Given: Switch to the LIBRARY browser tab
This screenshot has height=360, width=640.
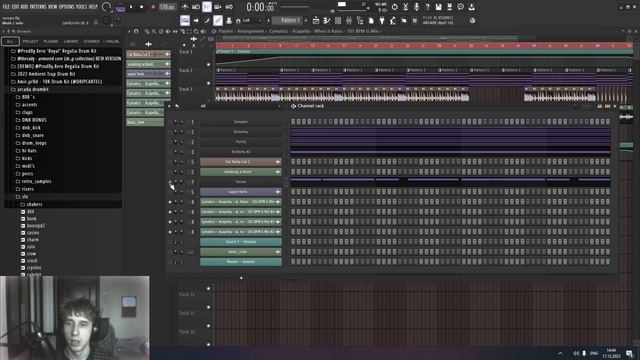Looking at the screenshot, I should [x=71, y=41].
